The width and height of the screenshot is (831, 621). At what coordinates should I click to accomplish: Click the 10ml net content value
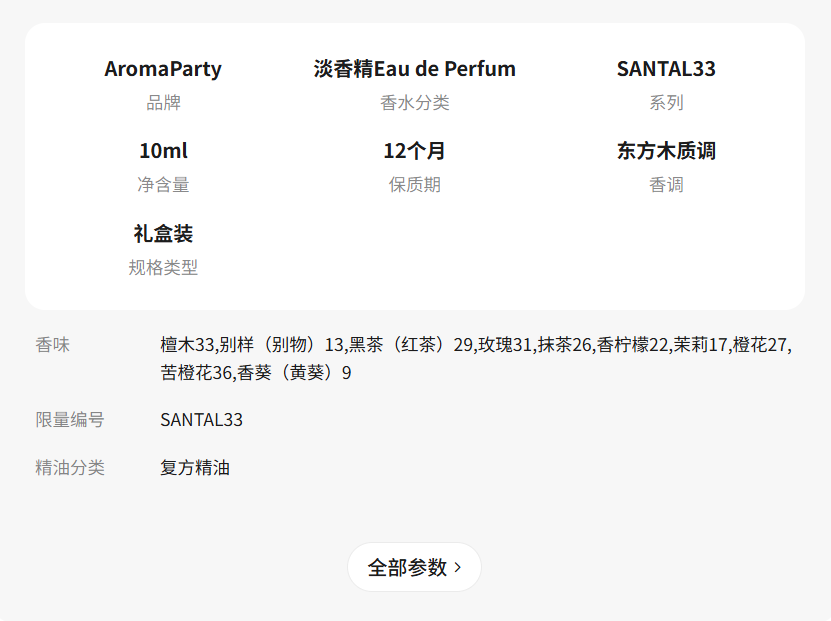pyautogui.click(x=163, y=151)
